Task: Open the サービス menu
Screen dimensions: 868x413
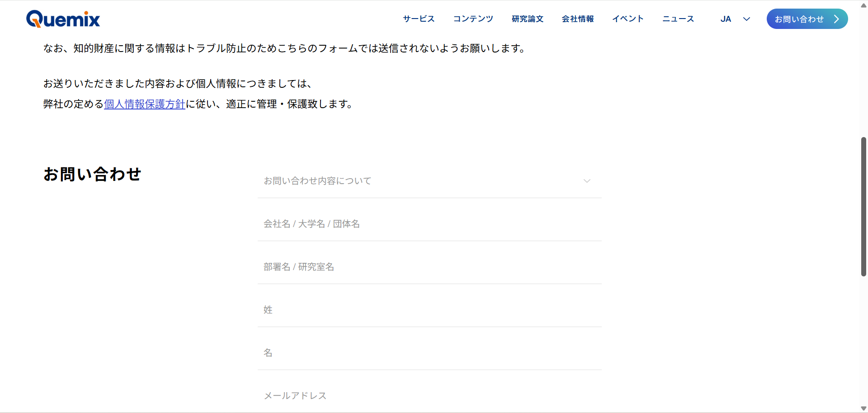Action: 419,19
